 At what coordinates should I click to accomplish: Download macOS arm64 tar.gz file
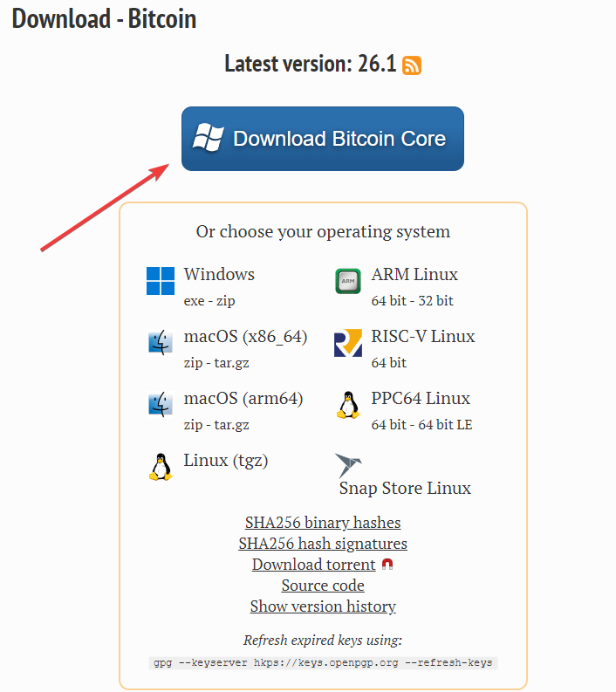[232, 425]
